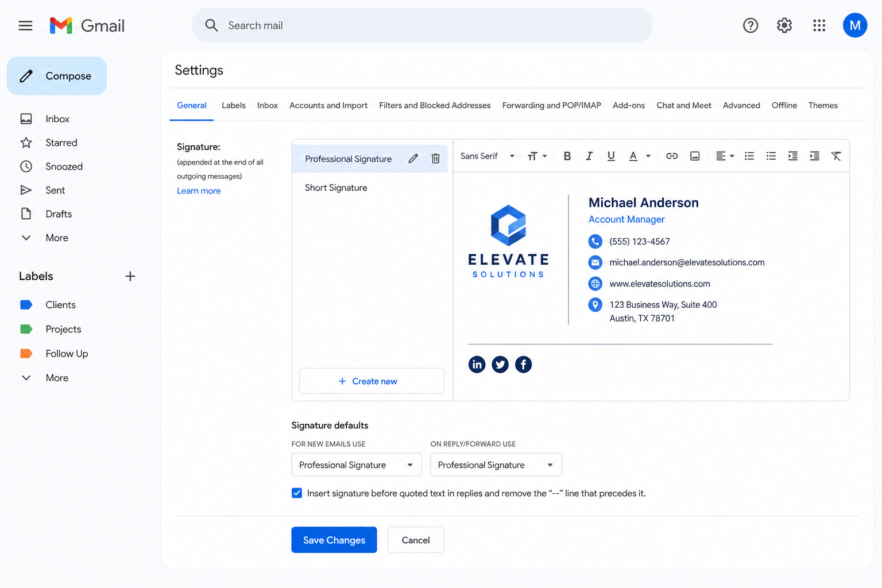This screenshot has height=588, width=882.
Task: Open the account avatar M
Action: tap(855, 25)
